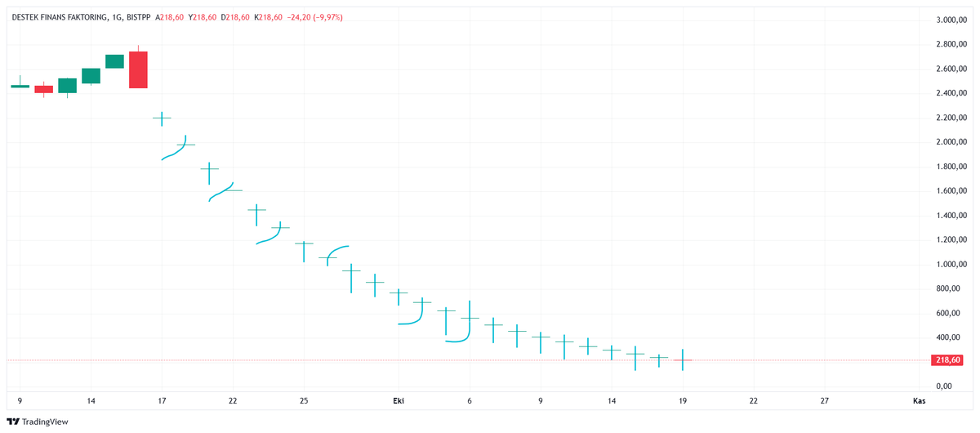
Task: Click the TradingView logo
Action: coord(38,422)
